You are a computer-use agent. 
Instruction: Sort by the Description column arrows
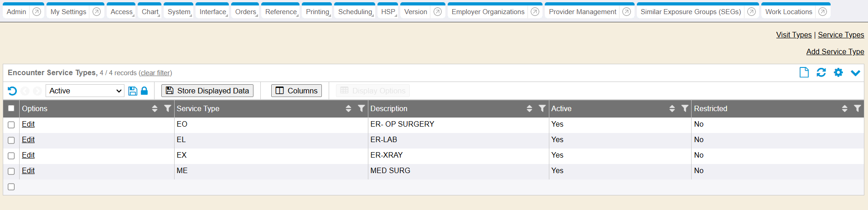pyautogui.click(x=529, y=108)
